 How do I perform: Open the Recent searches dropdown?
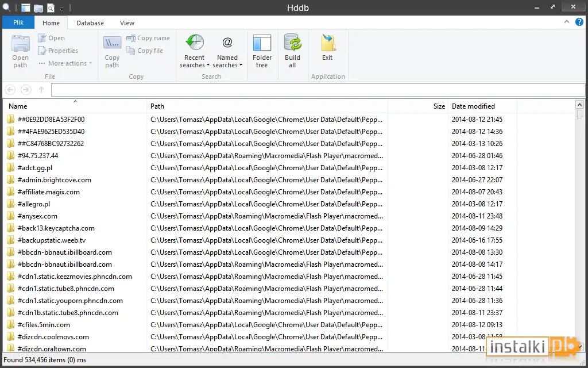[x=194, y=51]
